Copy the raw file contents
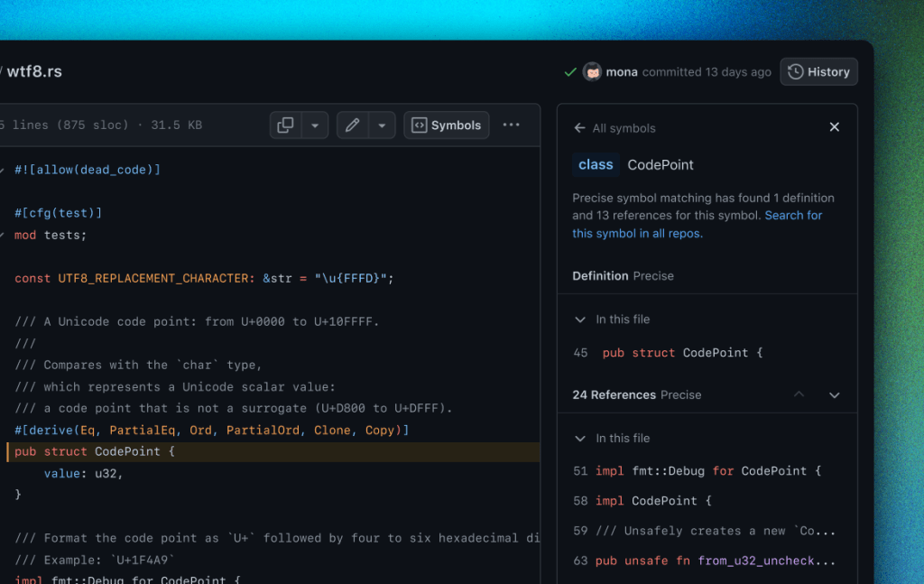The image size is (924, 584). (x=284, y=125)
